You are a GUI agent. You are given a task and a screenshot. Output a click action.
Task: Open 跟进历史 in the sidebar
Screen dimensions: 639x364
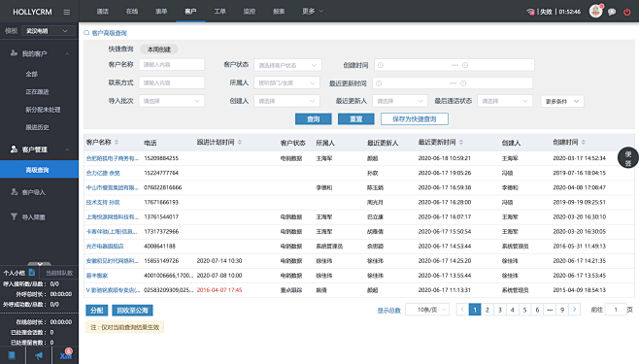click(37, 127)
